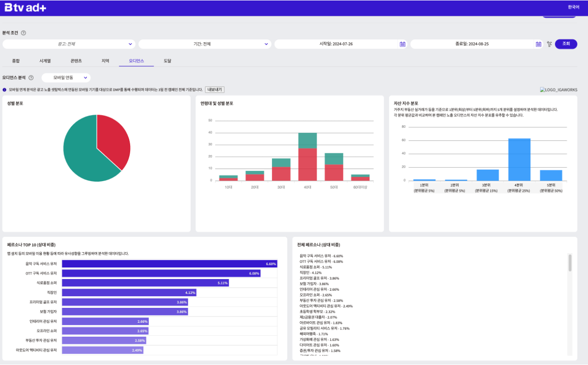This screenshot has width=588, height=365.
Task: Switch to the 도달 tab
Action: click(167, 61)
